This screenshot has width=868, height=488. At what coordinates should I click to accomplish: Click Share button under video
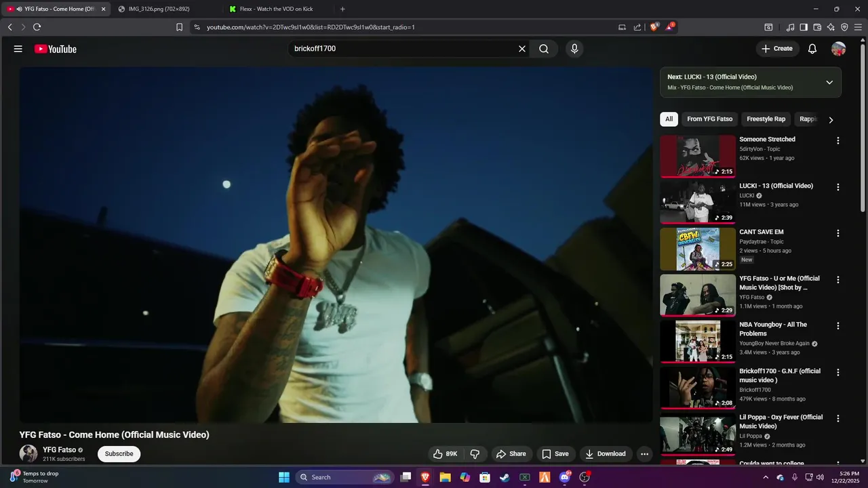click(511, 454)
